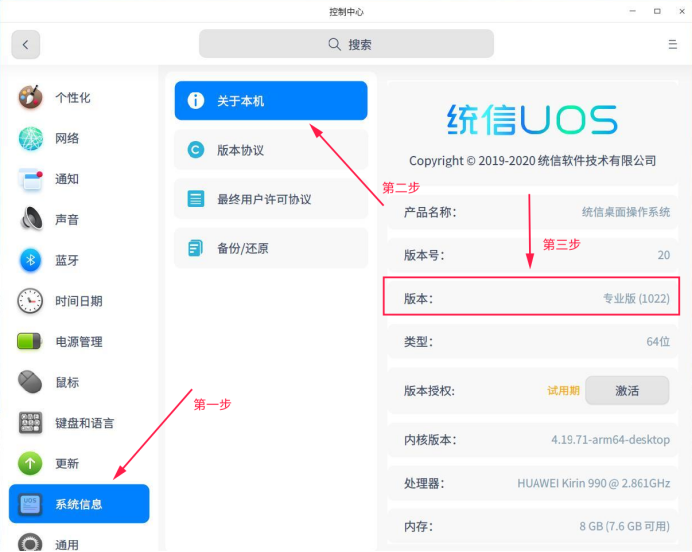
Task: Click memory value 8 GB (7.6 GB 可用)
Action: 624,526
